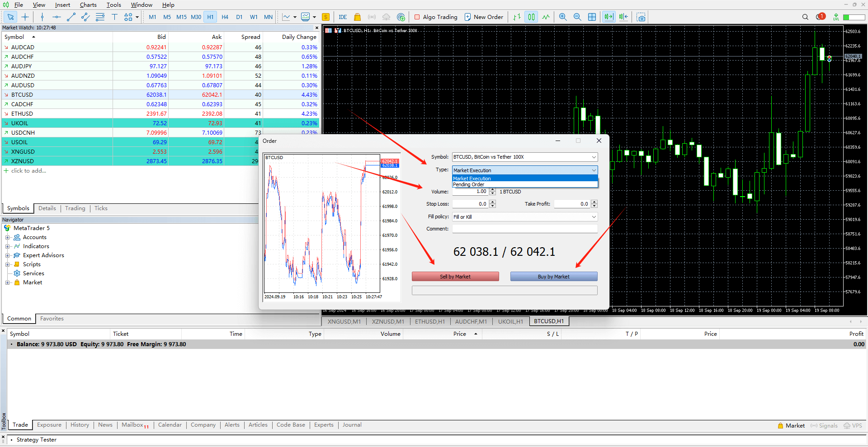The height and width of the screenshot is (447, 868).
Task: Open the search magnifier
Action: click(805, 17)
